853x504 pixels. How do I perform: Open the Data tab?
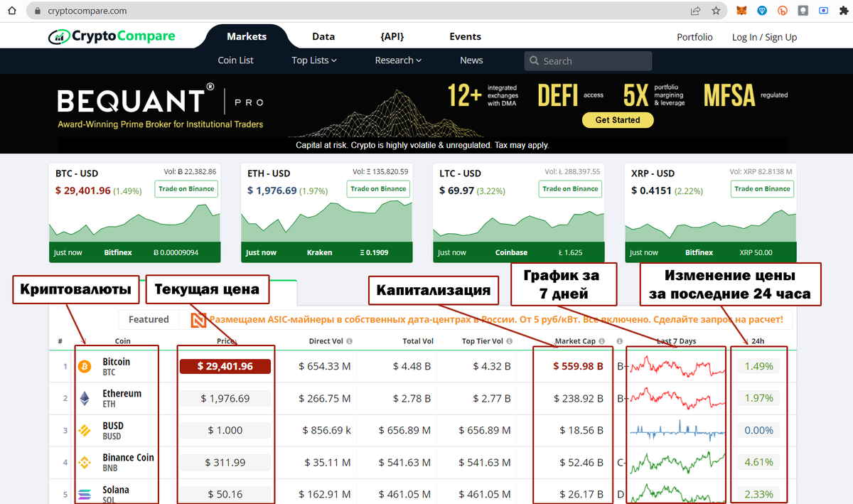pyautogui.click(x=323, y=37)
